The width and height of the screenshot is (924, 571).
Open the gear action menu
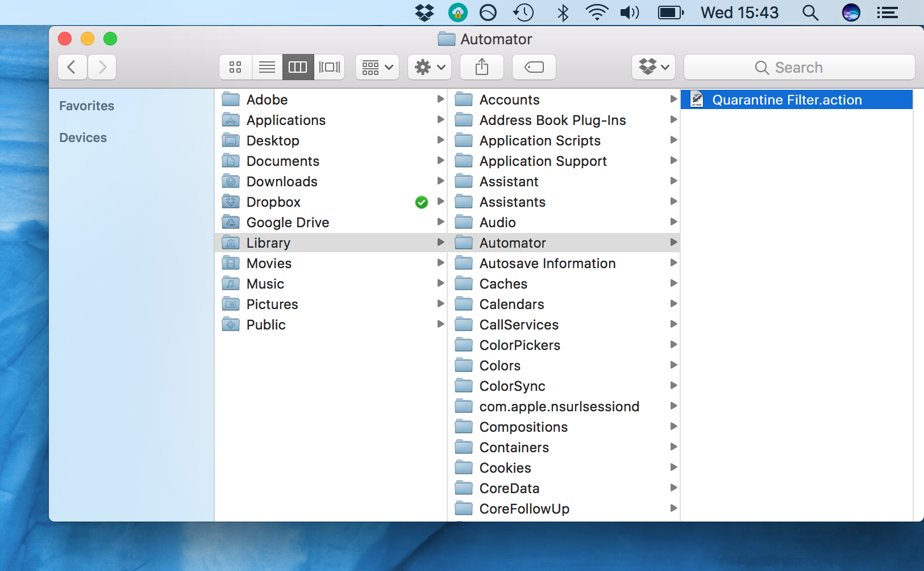tap(430, 67)
